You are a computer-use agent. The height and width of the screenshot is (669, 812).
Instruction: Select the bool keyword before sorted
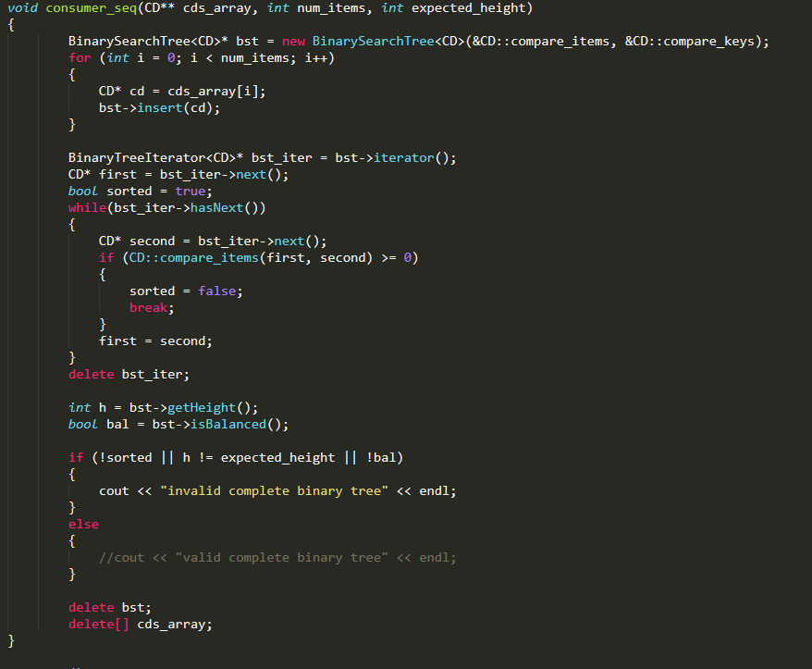coord(82,191)
